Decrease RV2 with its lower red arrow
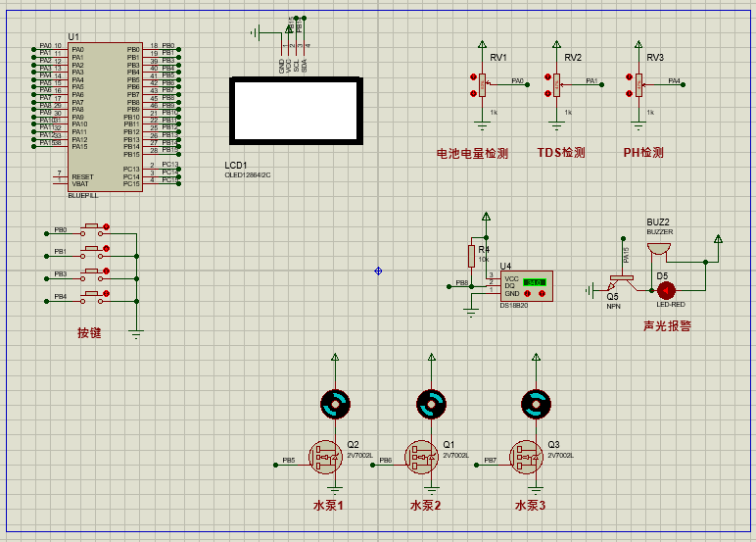This screenshot has width=756, height=542. point(547,93)
